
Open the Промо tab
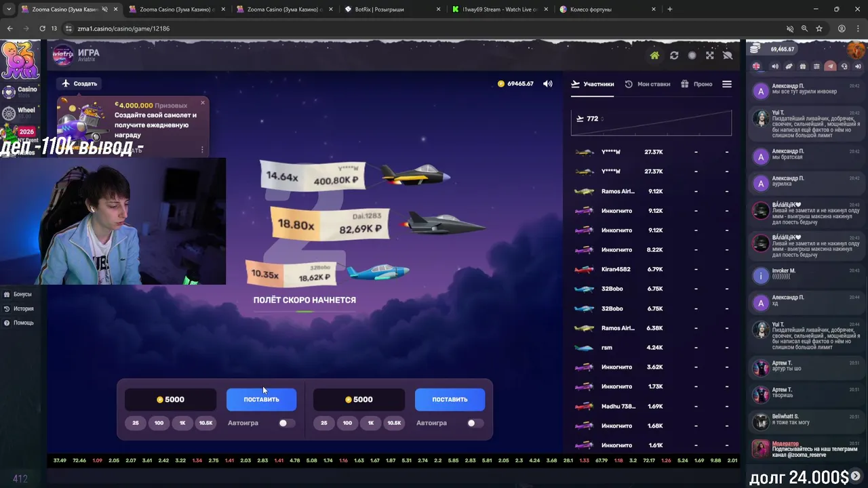697,84
